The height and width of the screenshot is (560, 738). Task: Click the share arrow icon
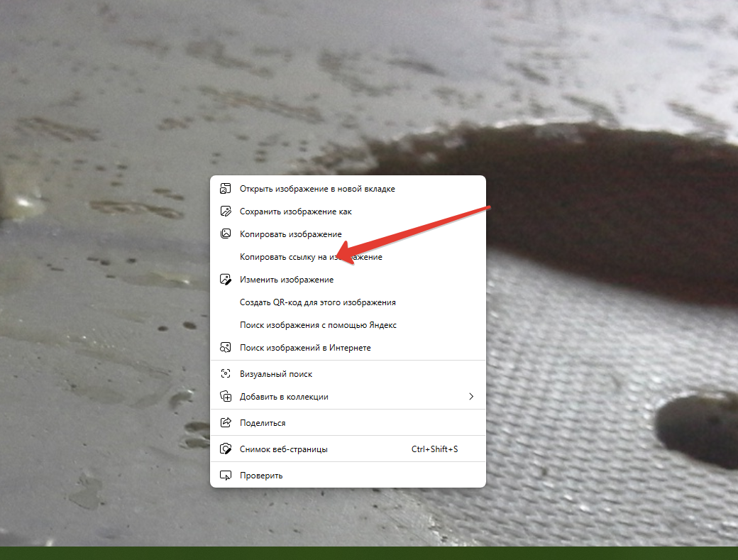pyautogui.click(x=226, y=423)
